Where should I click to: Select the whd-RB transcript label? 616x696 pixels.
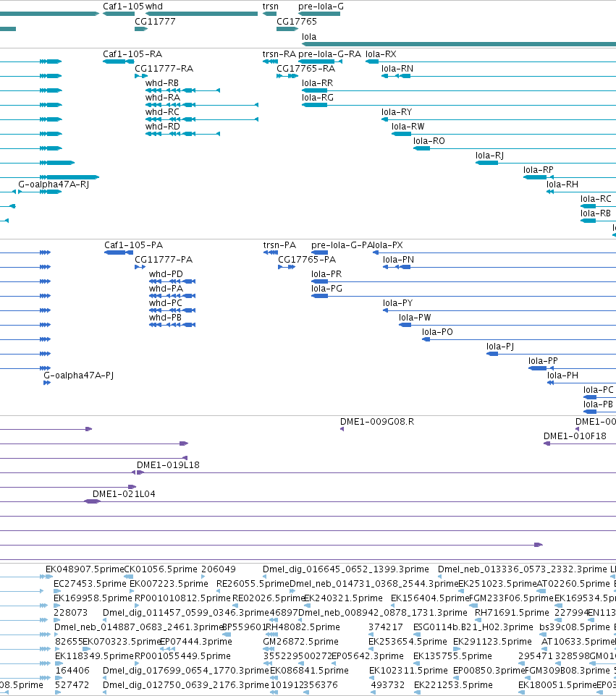pos(161,83)
